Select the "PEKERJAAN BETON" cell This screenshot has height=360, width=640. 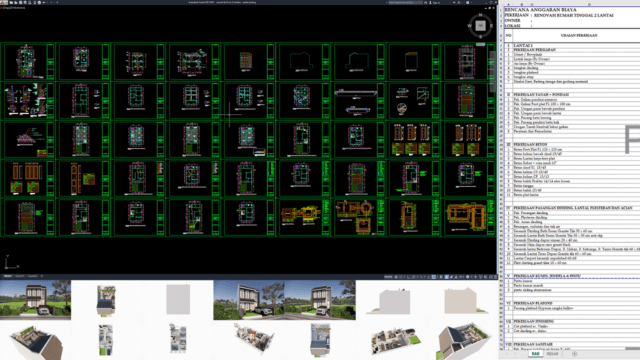coord(530,144)
